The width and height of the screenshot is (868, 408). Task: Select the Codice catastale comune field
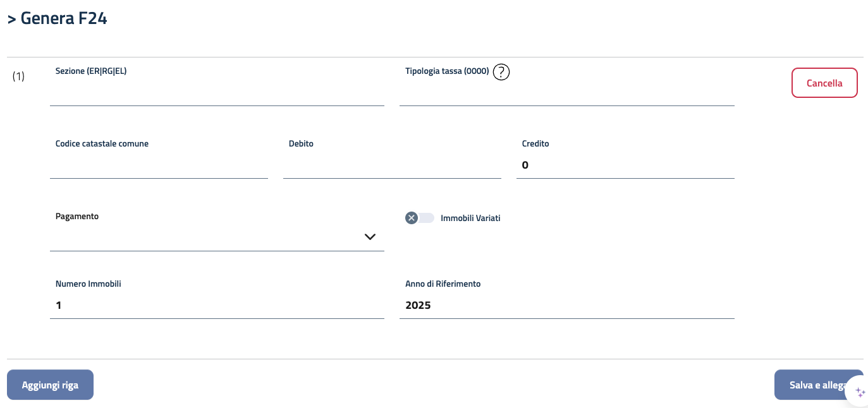point(159,165)
